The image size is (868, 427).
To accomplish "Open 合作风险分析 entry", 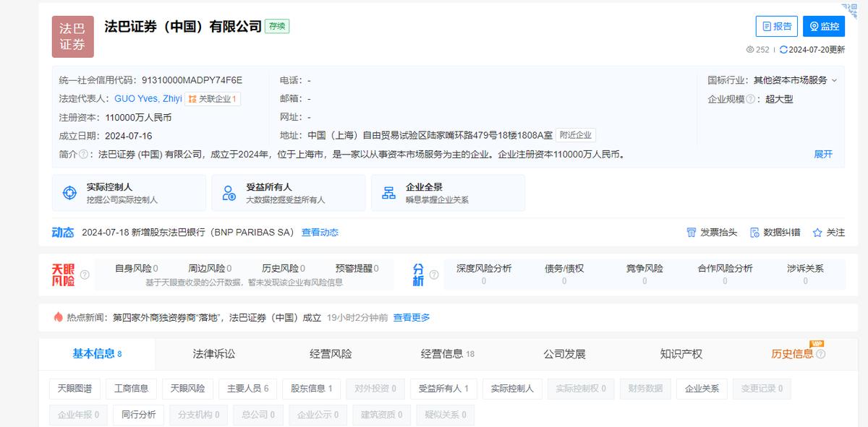I will pos(725,274).
